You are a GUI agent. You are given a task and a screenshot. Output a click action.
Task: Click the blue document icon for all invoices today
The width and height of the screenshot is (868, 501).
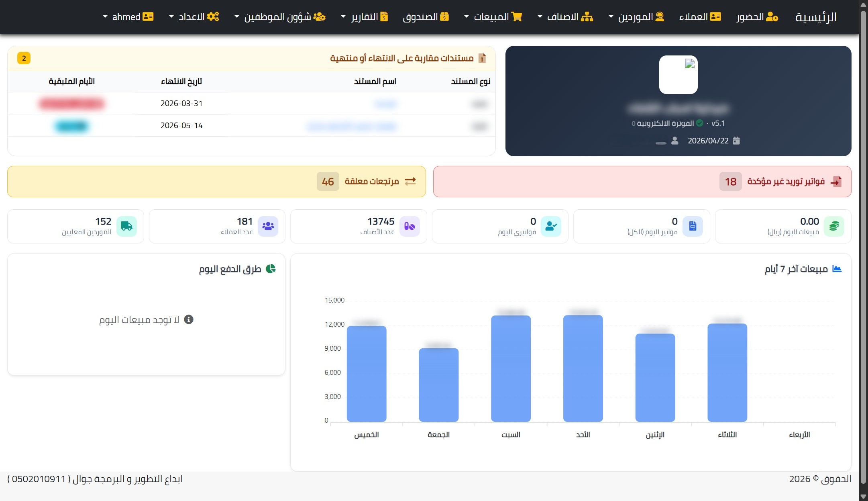pyautogui.click(x=692, y=226)
